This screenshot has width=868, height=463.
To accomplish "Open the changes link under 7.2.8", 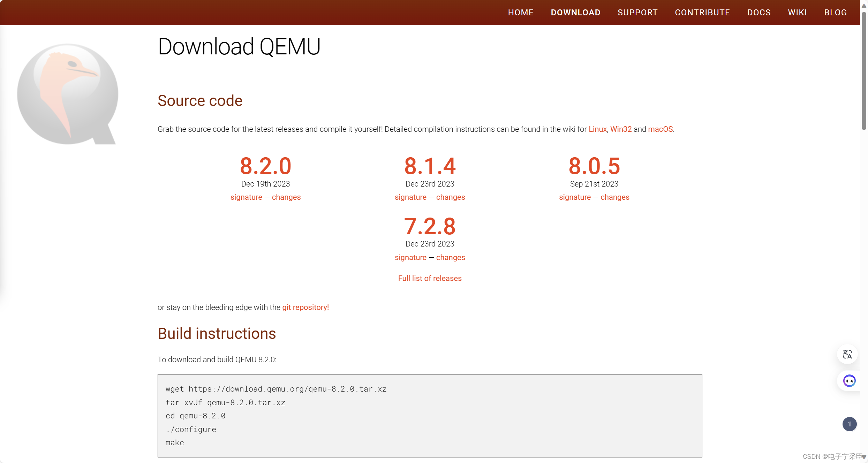I will (451, 258).
